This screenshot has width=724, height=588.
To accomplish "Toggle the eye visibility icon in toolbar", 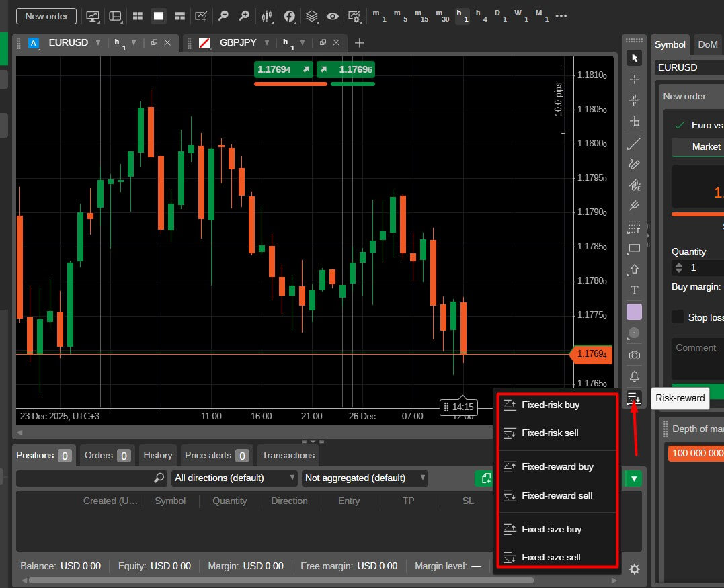I will [332, 16].
